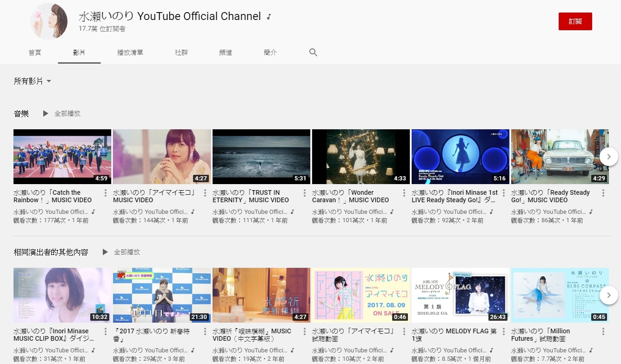The image size is (621, 364).
Task: Open options menu for Ready Steady Go! MUSIC VIDEO
Action: pyautogui.click(x=603, y=193)
